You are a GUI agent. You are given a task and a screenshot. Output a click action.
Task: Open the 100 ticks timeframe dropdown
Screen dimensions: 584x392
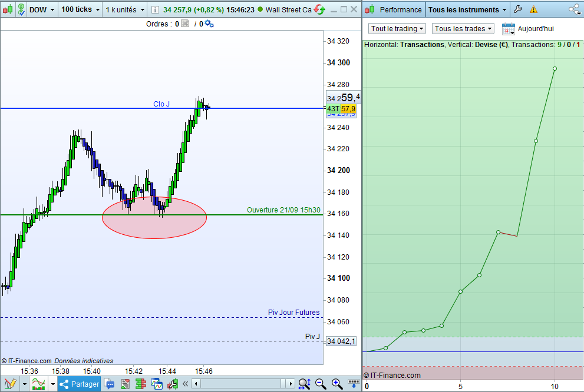point(81,9)
